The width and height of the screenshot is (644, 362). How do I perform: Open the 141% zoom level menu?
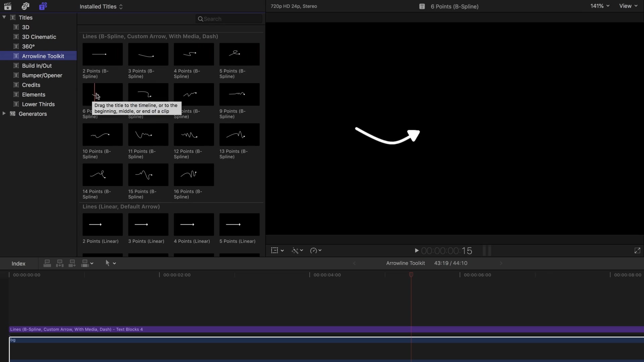click(600, 6)
